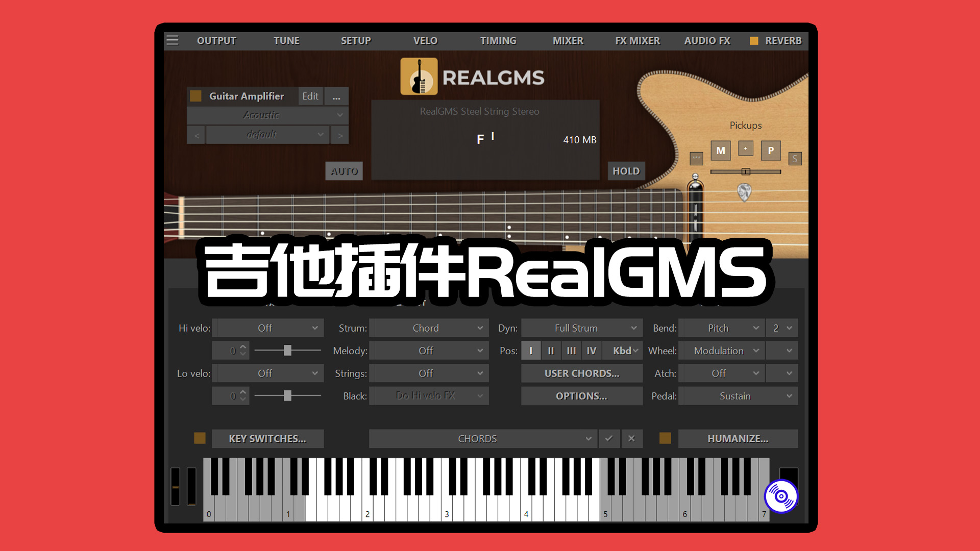Click the AUTO button
The image size is (980, 551).
click(345, 170)
